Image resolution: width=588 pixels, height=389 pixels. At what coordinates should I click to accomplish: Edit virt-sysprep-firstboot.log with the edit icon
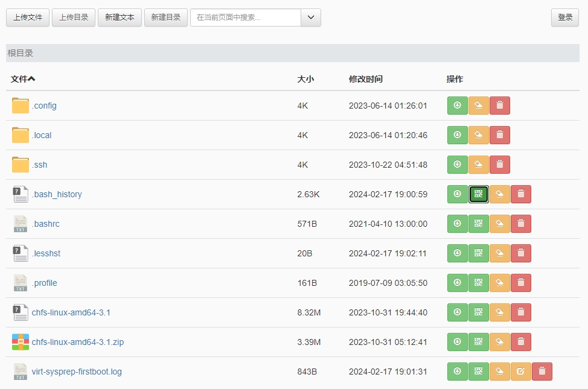point(520,372)
